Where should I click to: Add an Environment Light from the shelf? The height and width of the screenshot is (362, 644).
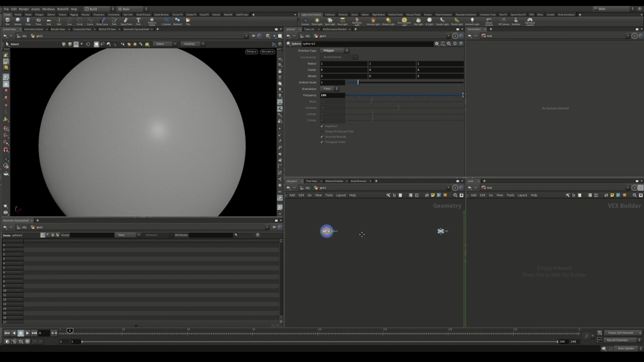404,21
